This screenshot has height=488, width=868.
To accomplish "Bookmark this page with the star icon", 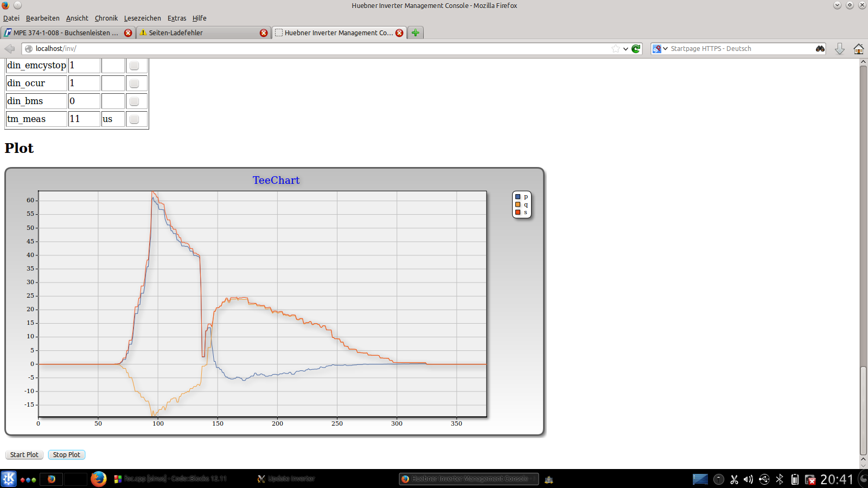I will pyautogui.click(x=615, y=49).
